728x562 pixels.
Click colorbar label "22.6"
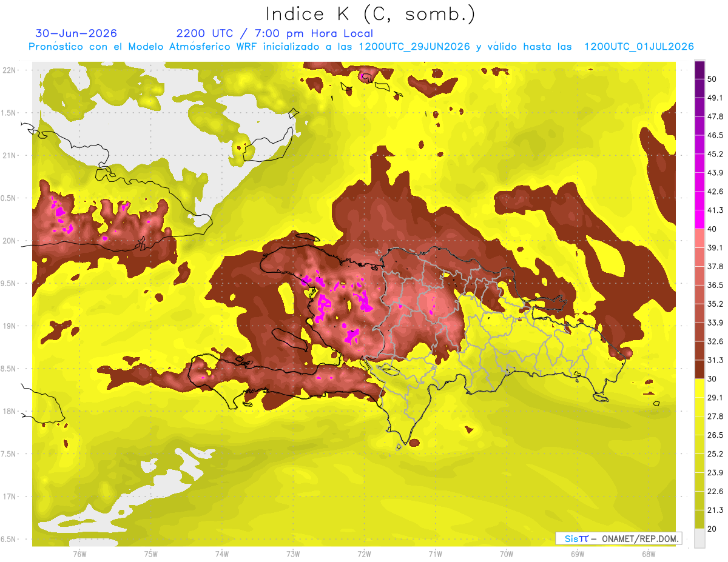[x=715, y=492]
